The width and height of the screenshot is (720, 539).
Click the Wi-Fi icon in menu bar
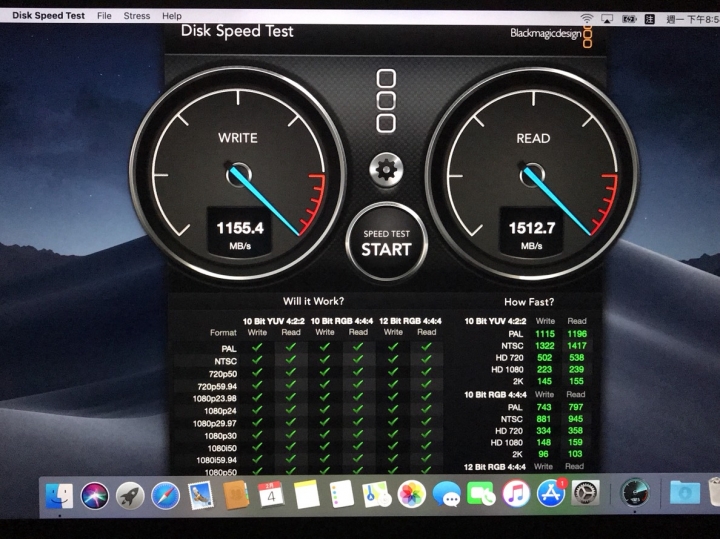[586, 19]
